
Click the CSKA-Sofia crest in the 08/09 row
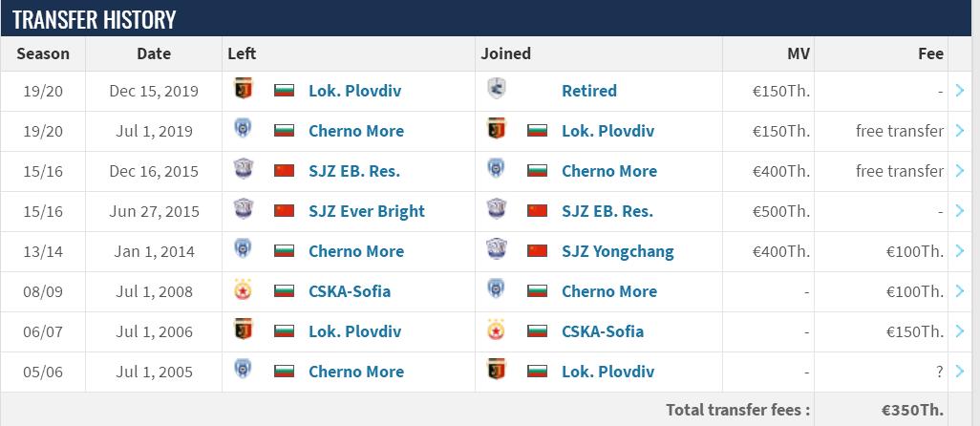(x=243, y=291)
